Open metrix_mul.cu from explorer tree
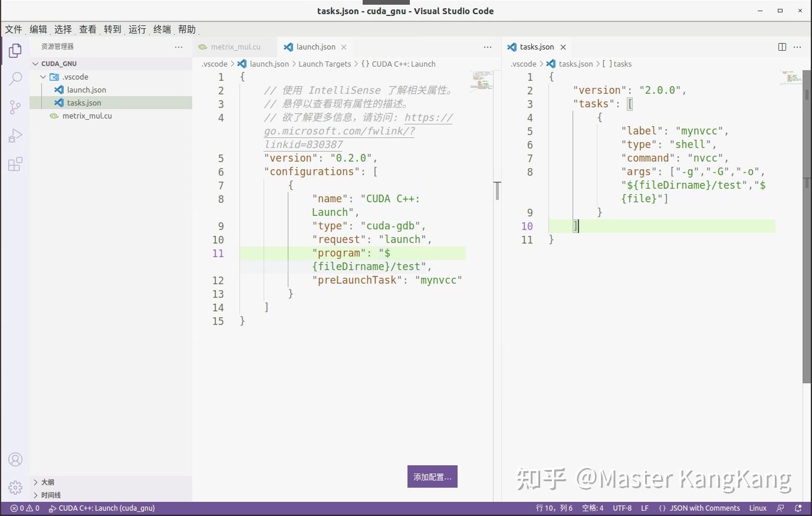Image resolution: width=812 pixels, height=516 pixels. pos(111,116)
